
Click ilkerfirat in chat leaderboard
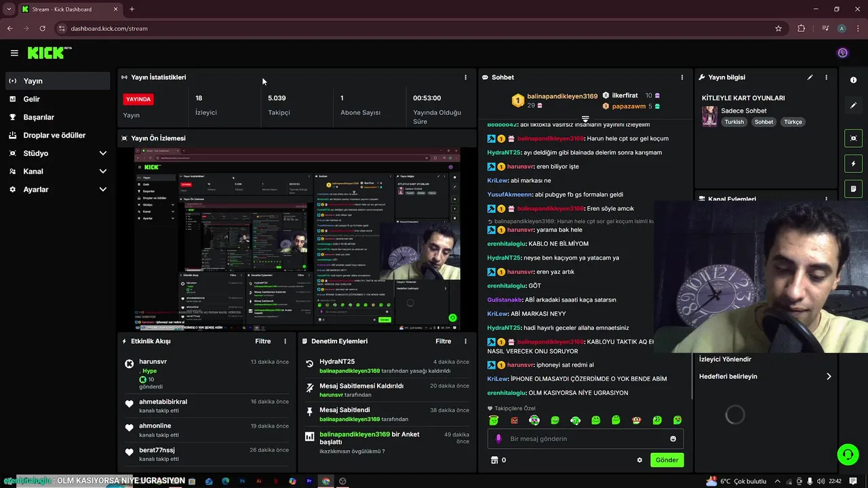point(625,96)
